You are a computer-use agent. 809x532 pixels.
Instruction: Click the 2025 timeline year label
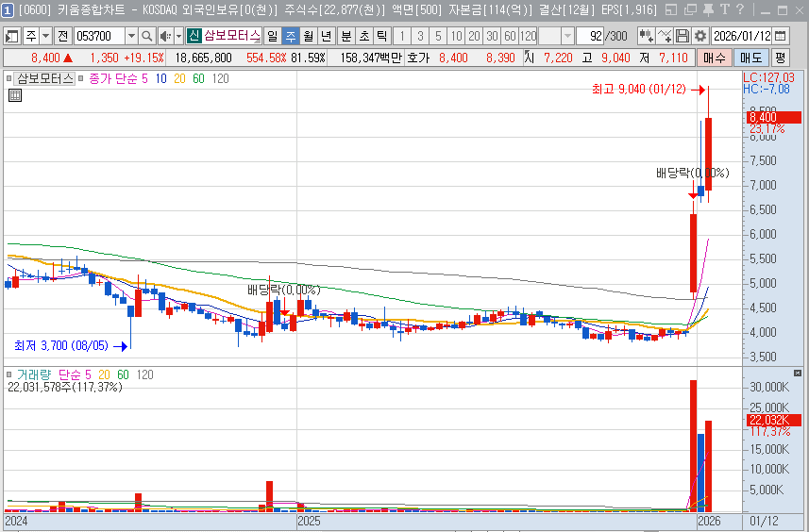[x=309, y=521]
